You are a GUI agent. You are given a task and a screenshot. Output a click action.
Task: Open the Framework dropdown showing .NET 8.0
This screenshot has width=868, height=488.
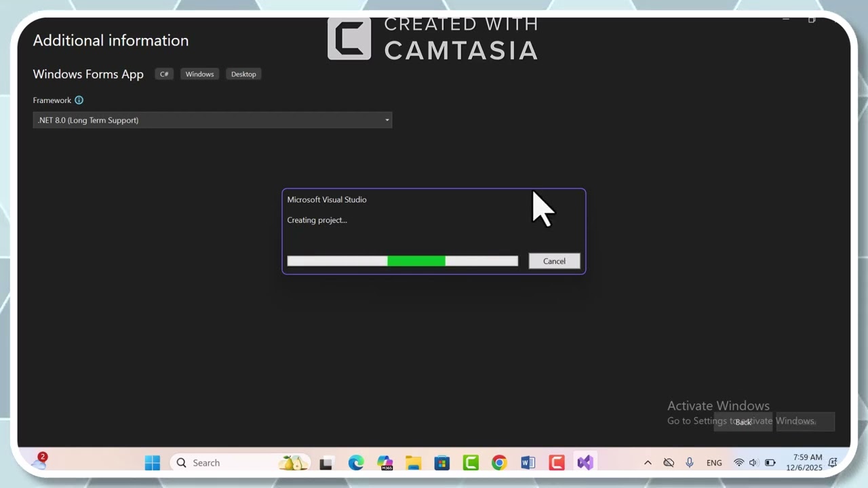point(212,120)
